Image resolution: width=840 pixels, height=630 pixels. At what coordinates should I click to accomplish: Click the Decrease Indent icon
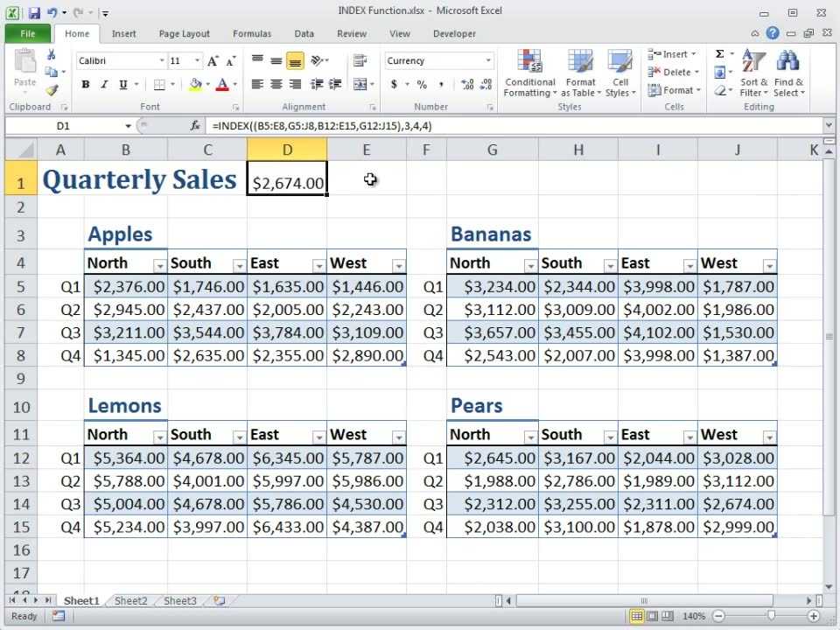317,85
